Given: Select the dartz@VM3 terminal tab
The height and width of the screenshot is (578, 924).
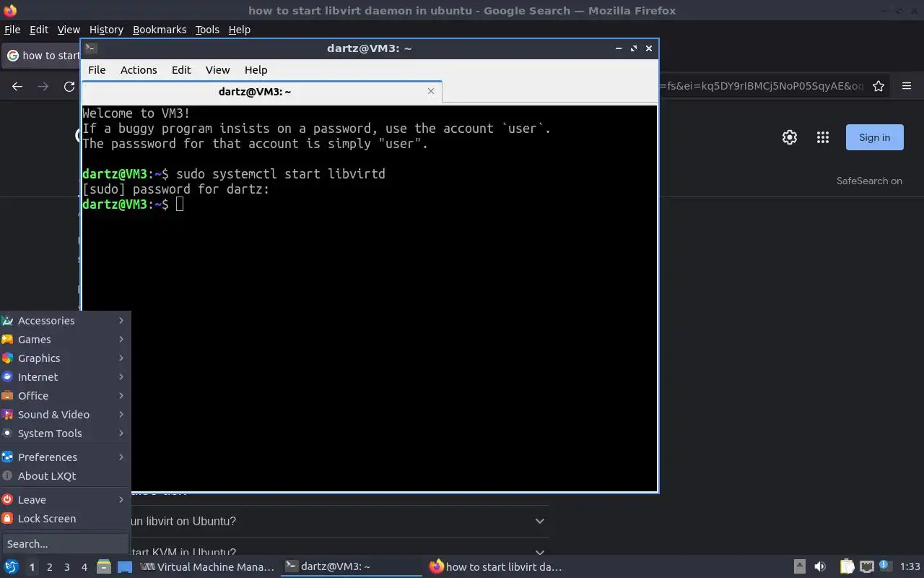Looking at the screenshot, I should (x=261, y=92).
